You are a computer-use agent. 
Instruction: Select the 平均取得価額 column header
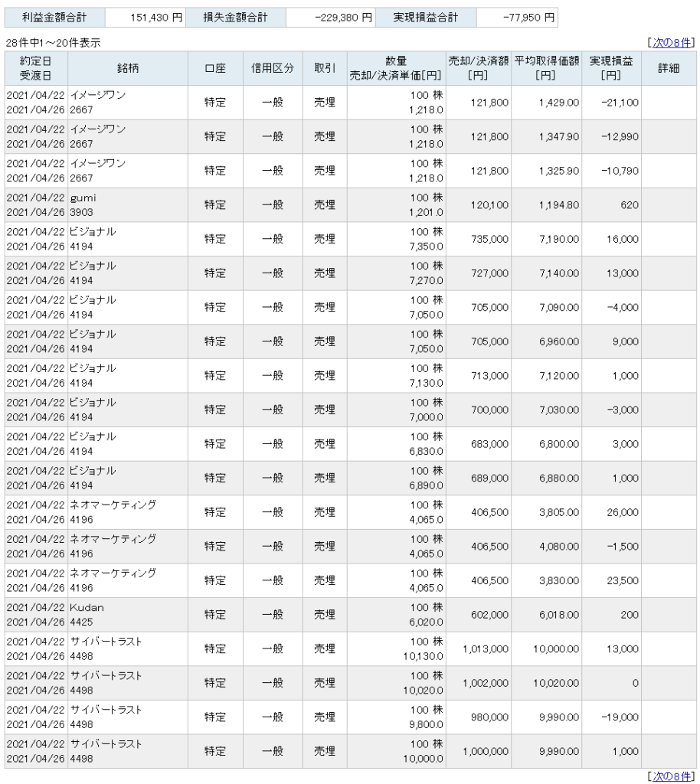pyautogui.click(x=547, y=68)
